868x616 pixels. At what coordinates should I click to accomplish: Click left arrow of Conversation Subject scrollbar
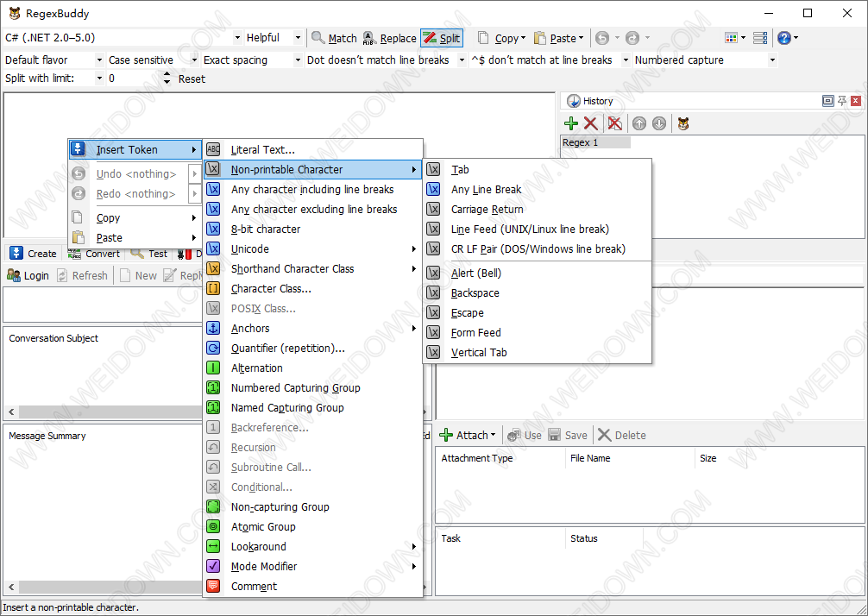(11, 412)
